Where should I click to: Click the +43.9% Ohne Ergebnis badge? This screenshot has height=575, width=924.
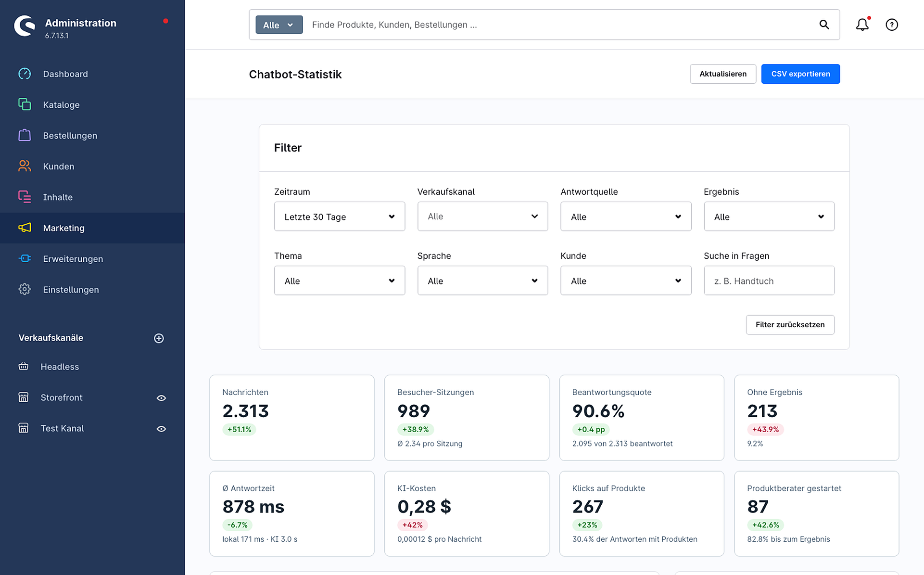coord(765,429)
